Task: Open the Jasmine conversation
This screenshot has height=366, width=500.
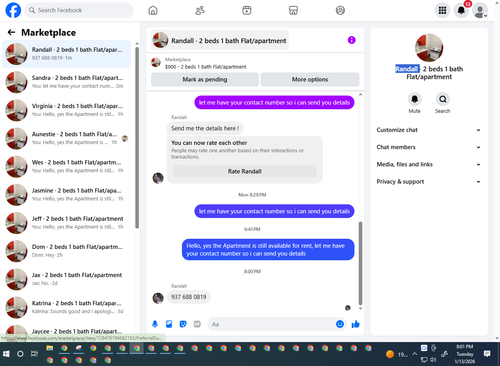Action: pos(67,195)
